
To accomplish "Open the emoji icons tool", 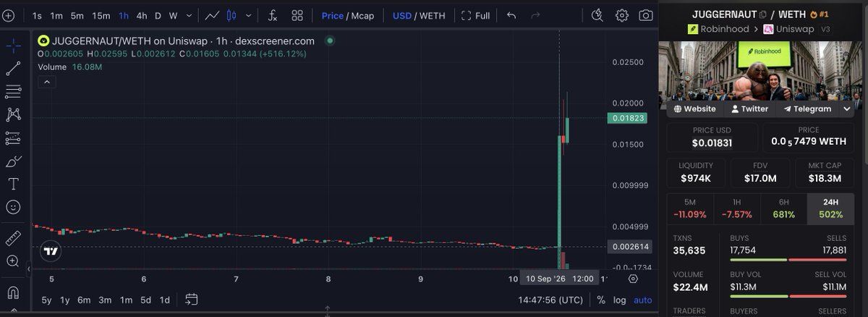I will pos(13,207).
